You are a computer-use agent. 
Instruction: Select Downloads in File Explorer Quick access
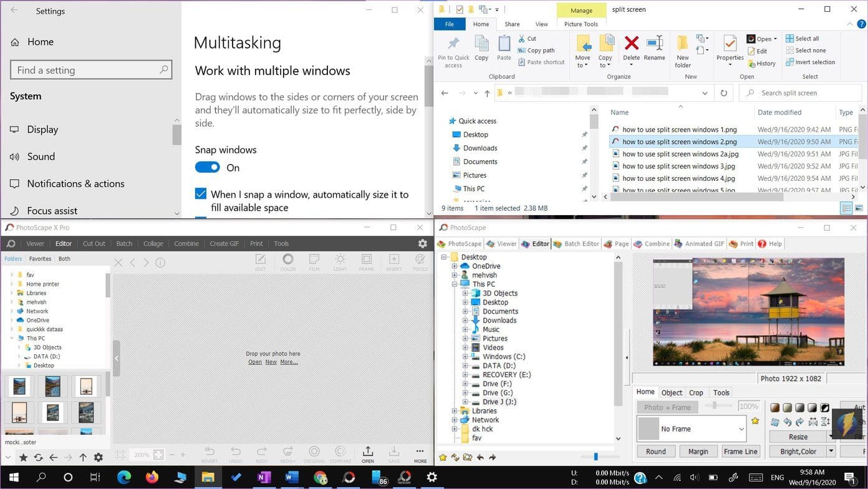(480, 148)
